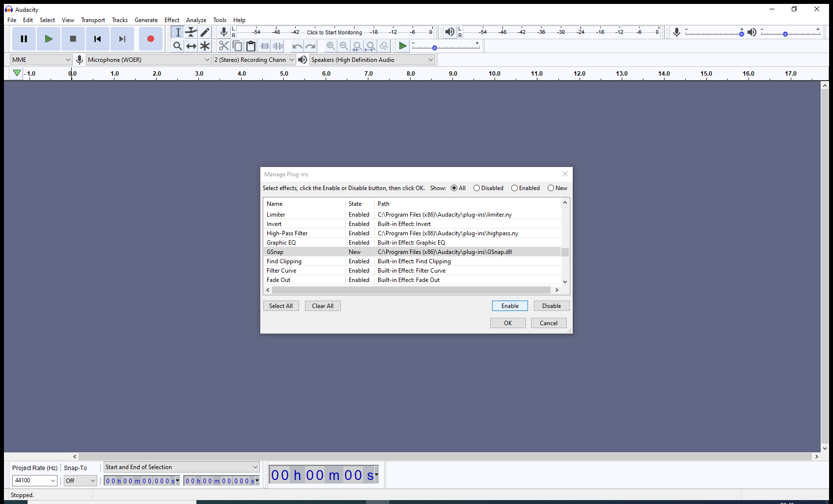Image resolution: width=833 pixels, height=504 pixels.
Task: Click the Select All button
Action: pyautogui.click(x=281, y=306)
